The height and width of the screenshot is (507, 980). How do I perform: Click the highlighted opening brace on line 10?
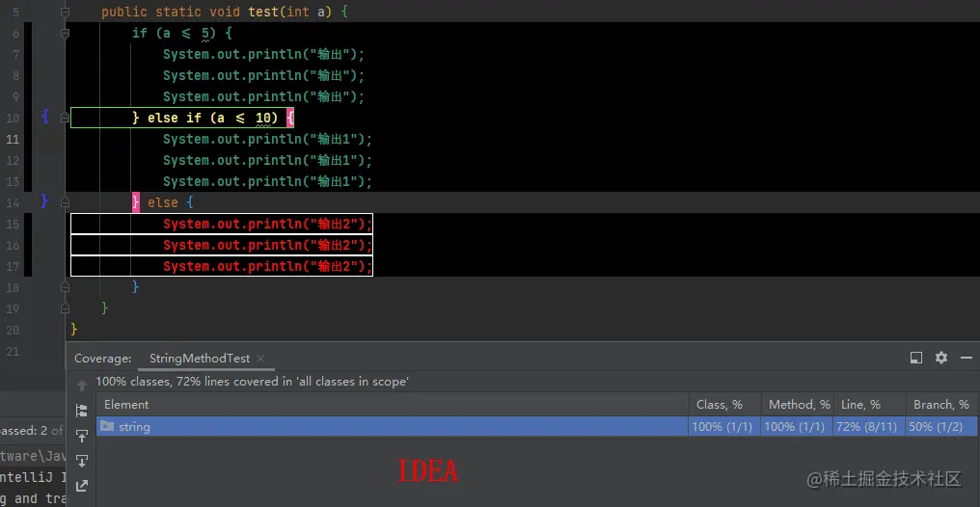click(x=290, y=118)
